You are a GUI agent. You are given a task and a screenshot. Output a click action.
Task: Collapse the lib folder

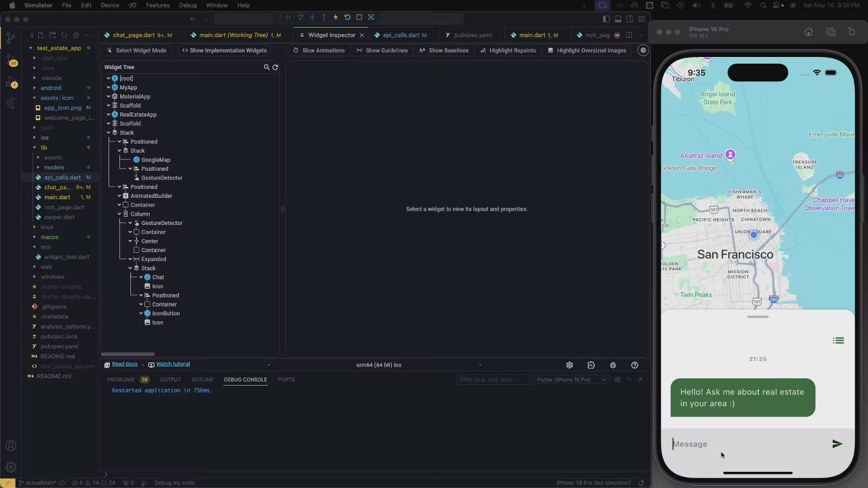(x=35, y=148)
